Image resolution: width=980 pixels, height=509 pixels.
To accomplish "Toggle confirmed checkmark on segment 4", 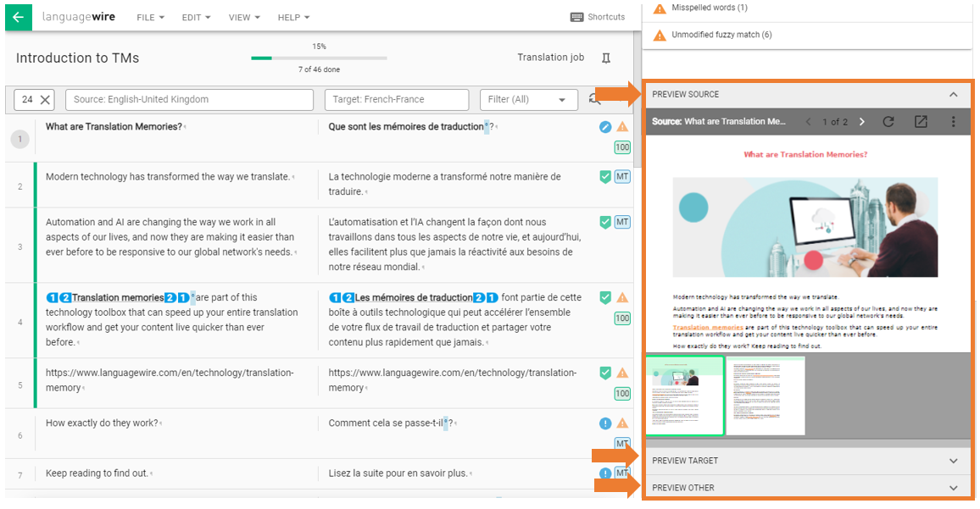I will [605, 297].
